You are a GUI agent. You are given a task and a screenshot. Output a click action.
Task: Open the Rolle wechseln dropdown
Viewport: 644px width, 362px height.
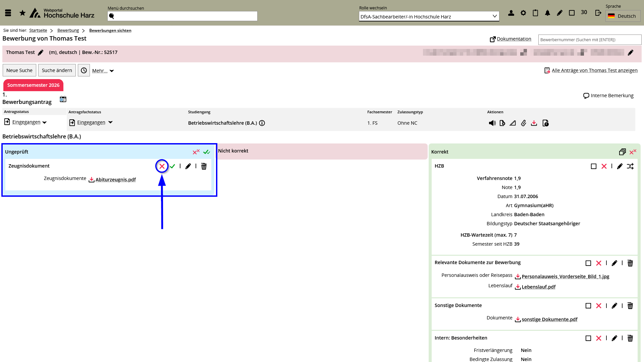pos(429,16)
